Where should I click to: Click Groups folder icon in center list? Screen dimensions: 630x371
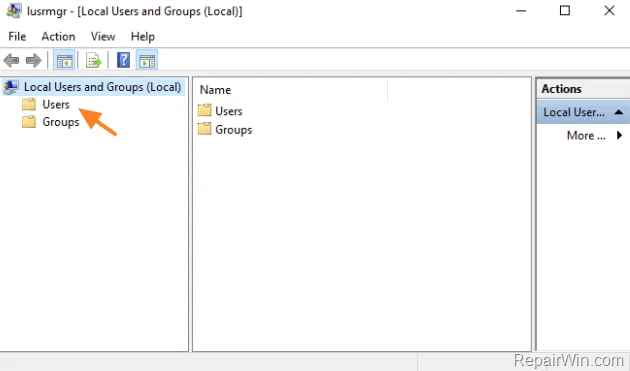coord(205,129)
